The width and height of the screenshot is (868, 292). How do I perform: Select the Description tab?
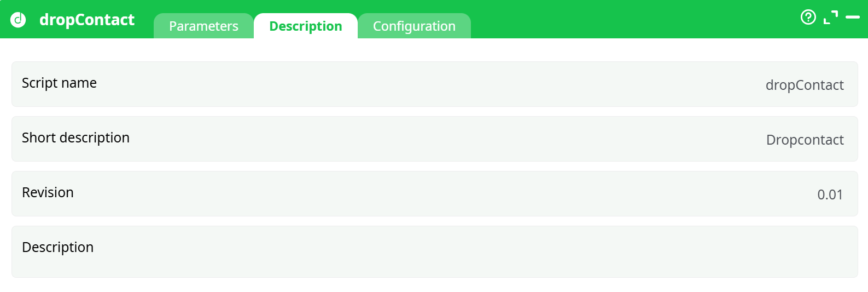point(305,26)
